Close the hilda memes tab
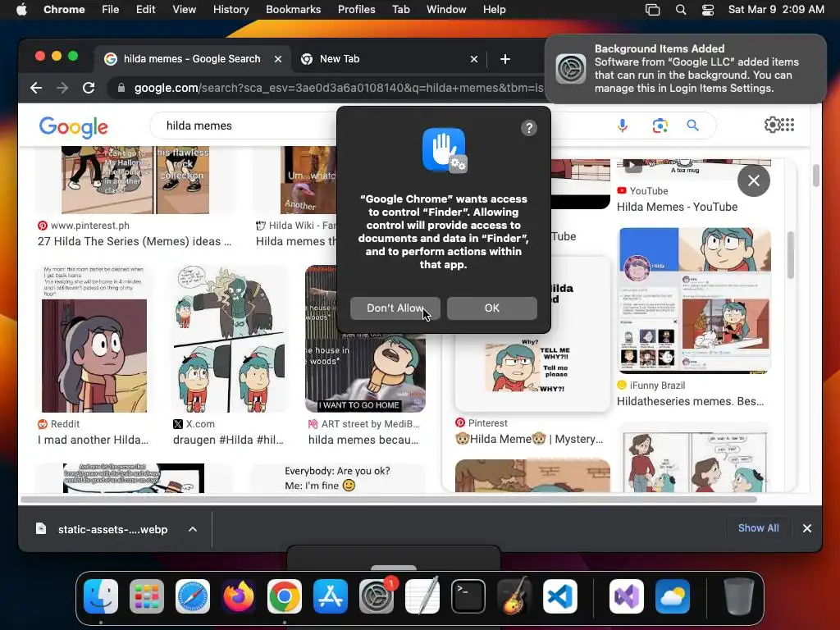The height and width of the screenshot is (630, 840). pyautogui.click(x=278, y=59)
